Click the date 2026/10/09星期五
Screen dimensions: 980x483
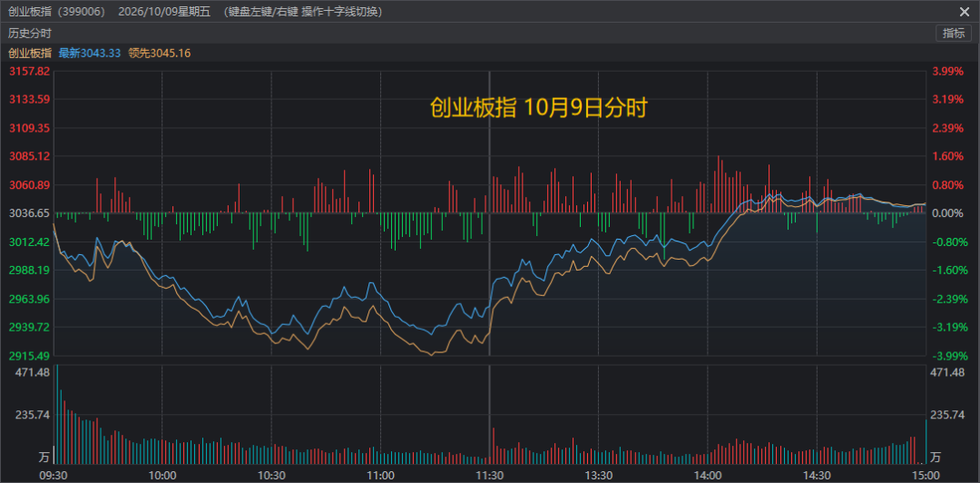166,12
